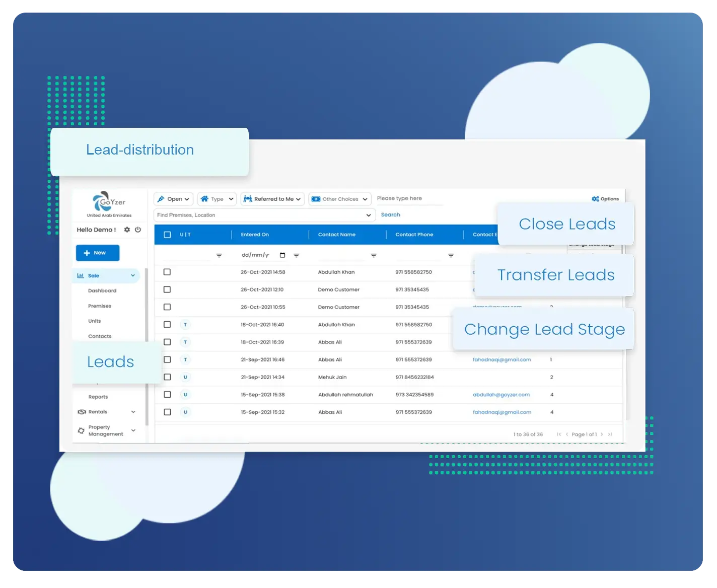Click the Options gears icon
Image resolution: width=717 pixels, height=588 pixels.
coord(595,199)
